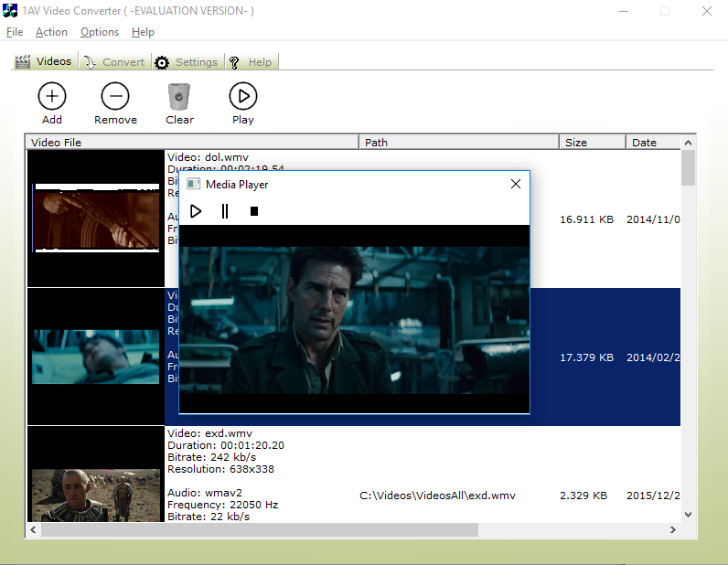Click the 2014/11/0 date cell
This screenshot has width=728, height=565.
(653, 219)
